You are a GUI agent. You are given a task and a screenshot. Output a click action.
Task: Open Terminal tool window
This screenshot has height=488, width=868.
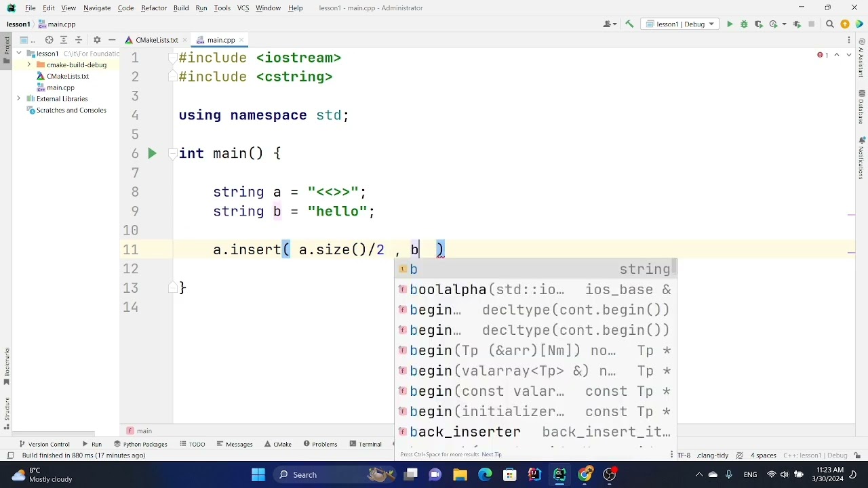[x=366, y=445]
